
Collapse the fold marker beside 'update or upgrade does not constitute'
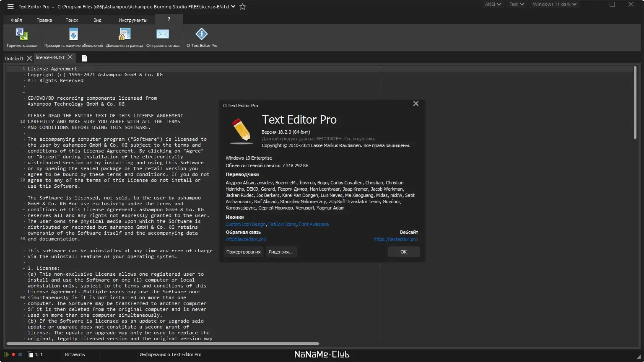pos(23,327)
